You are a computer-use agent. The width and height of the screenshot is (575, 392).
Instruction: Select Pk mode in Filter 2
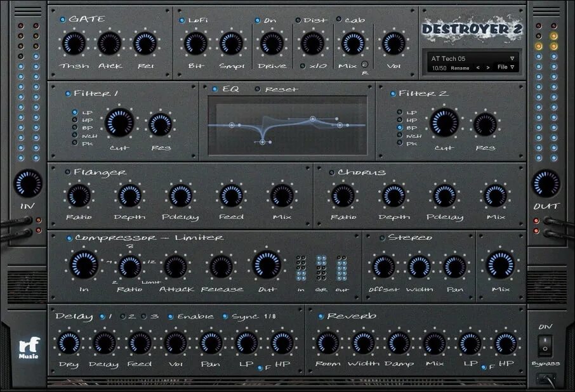coord(400,143)
